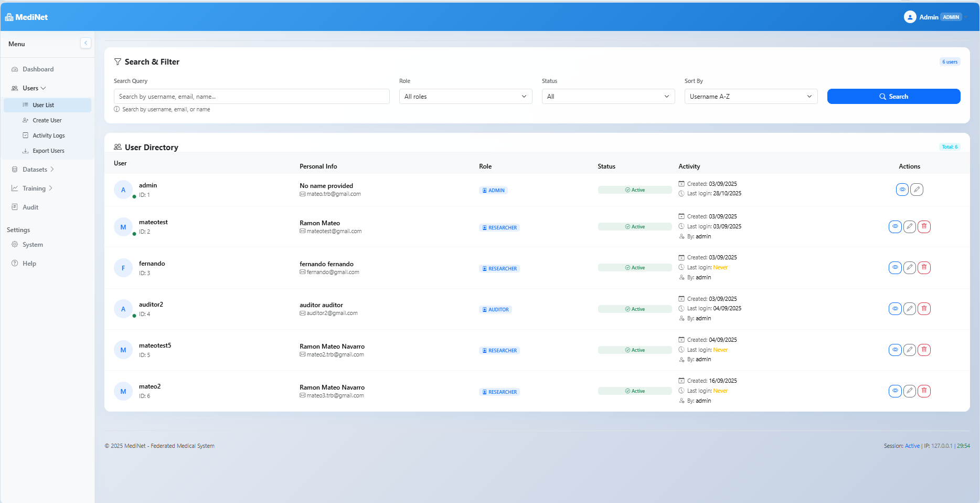Click the Help menu item
The height and width of the screenshot is (503, 980).
28,263
